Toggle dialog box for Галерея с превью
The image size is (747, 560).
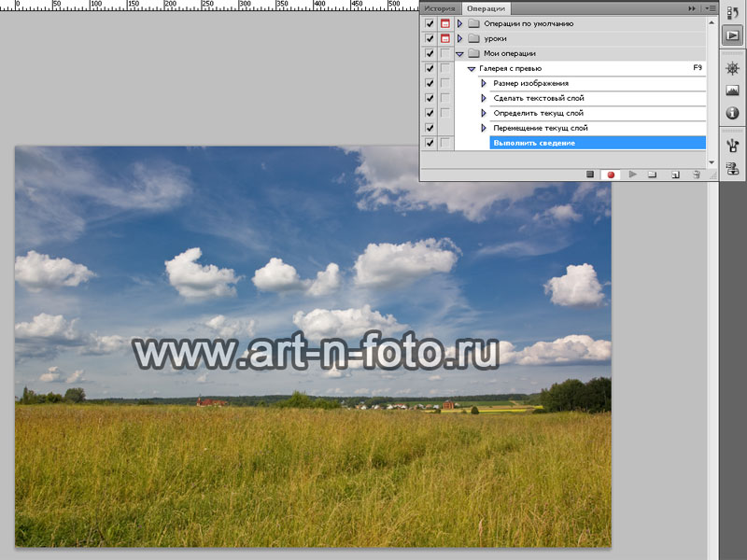[445, 68]
